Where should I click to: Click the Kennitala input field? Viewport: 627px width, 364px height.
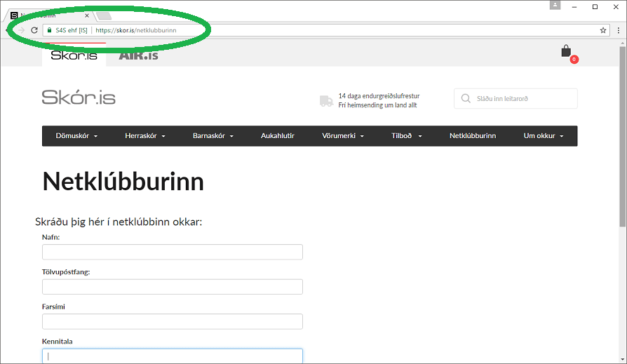click(173, 356)
